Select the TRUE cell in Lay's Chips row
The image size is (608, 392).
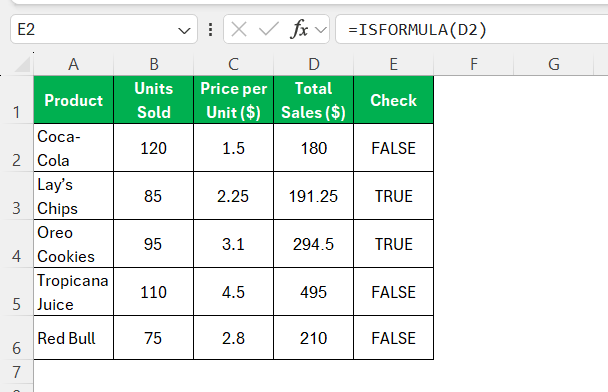click(x=394, y=196)
